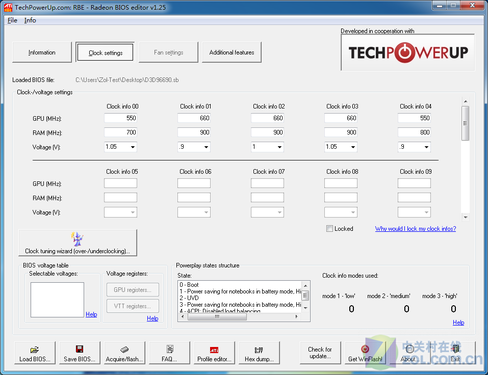488x375 pixels.
Task: Click the Acquire/flash chip icon
Action: pyautogui.click(x=124, y=349)
